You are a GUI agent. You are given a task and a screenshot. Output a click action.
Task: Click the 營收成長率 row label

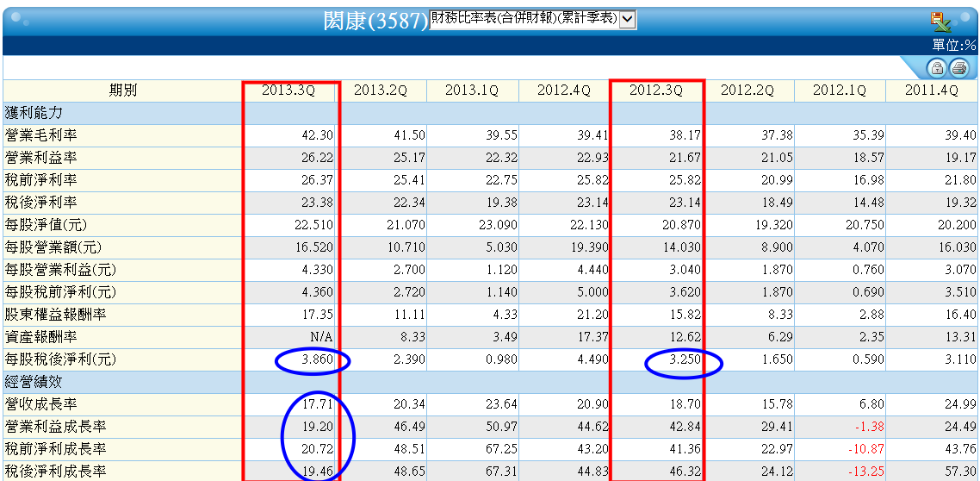coord(41,404)
